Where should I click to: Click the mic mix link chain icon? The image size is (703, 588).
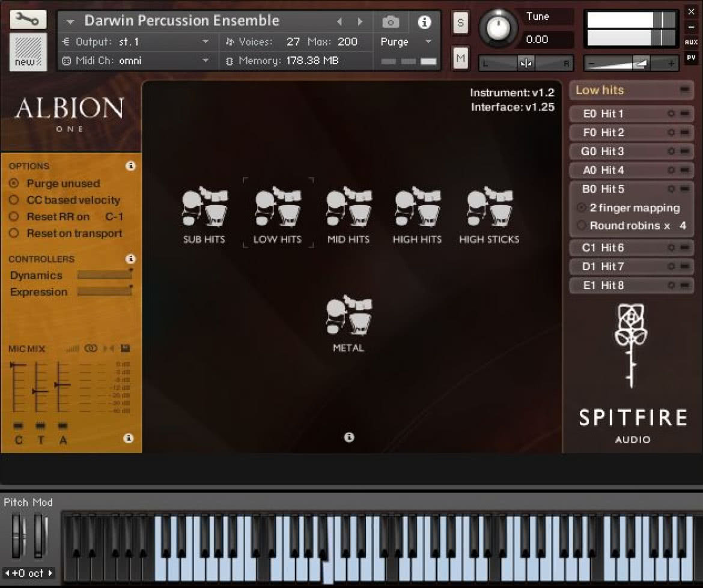tap(91, 348)
